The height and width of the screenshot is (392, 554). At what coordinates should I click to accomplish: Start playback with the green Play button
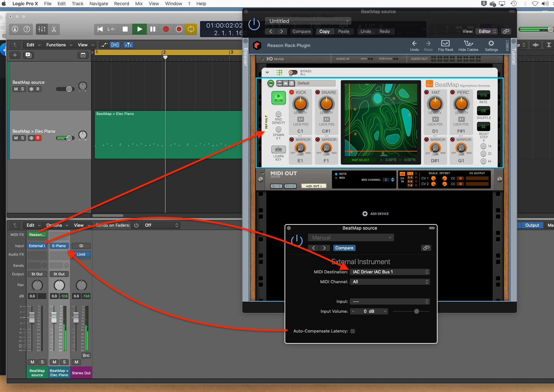pyautogui.click(x=139, y=29)
